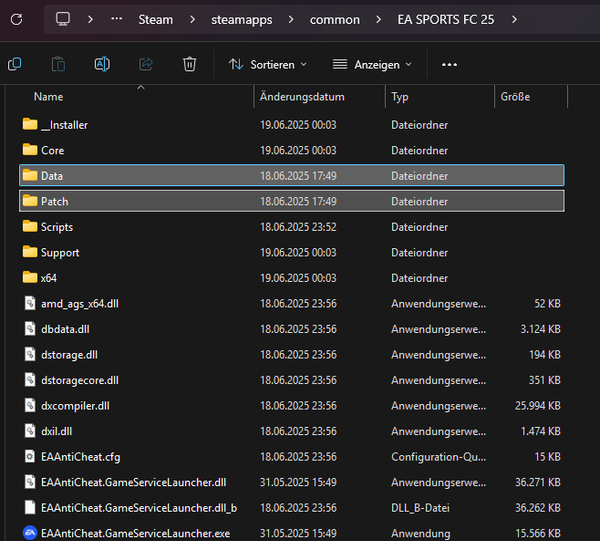
Task: Select the file name dstorage.dll
Action: pos(69,355)
